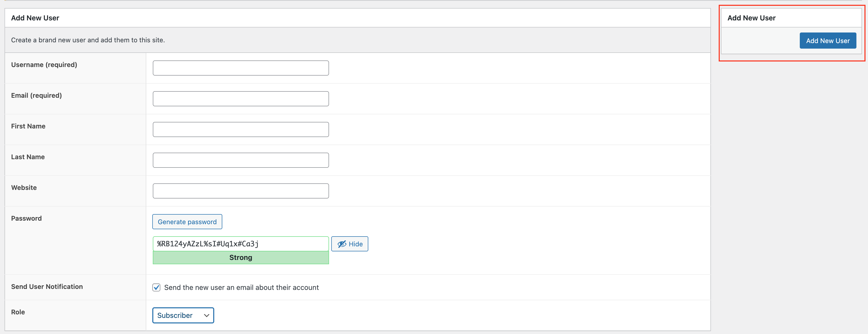Select the First Name text box
Viewport: 868px width, 334px height.
click(x=241, y=129)
